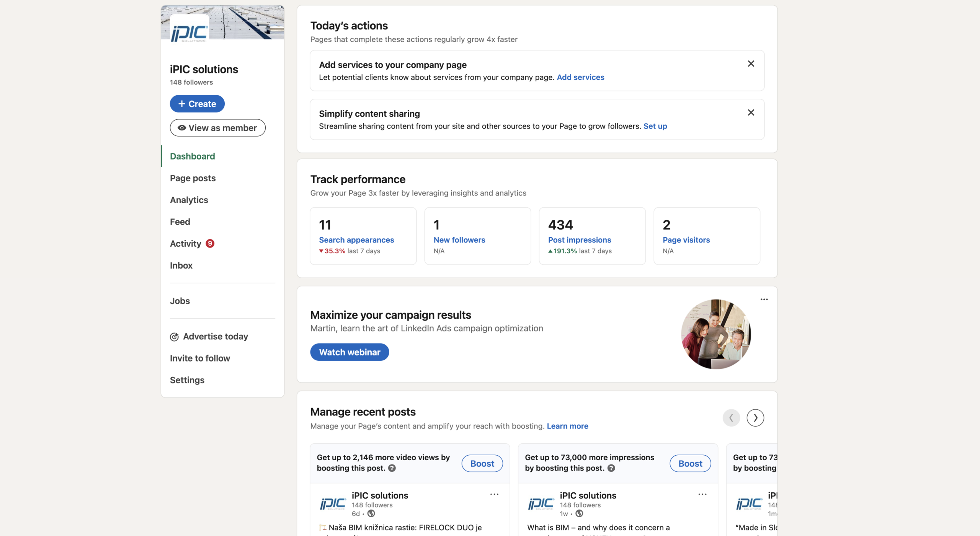The width and height of the screenshot is (980, 536).
Task: Click the Manage recent posts heading
Action: point(363,412)
